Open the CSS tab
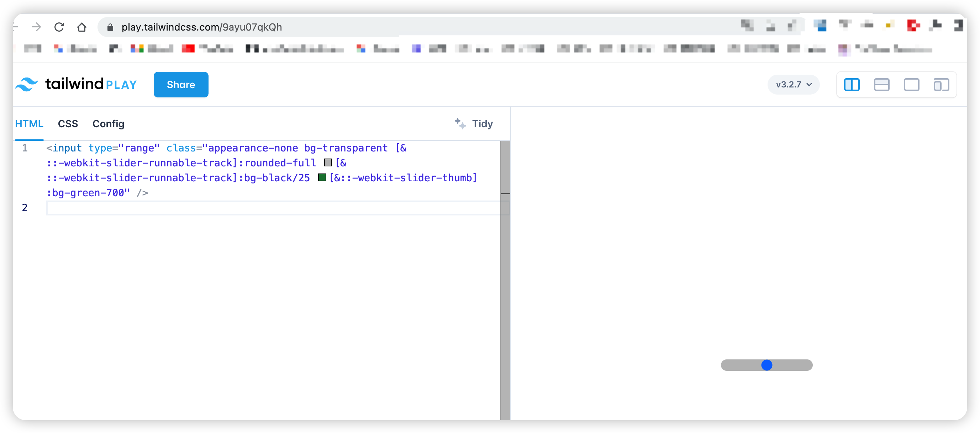 coord(68,124)
